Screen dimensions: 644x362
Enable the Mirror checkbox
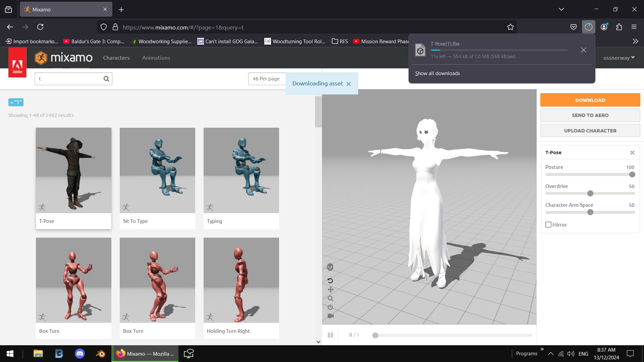click(x=548, y=225)
